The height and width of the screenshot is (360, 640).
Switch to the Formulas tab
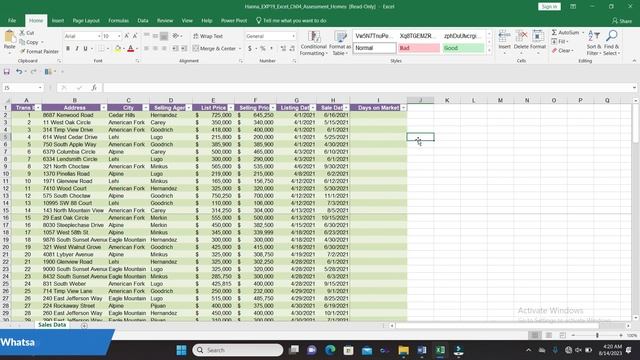point(118,20)
